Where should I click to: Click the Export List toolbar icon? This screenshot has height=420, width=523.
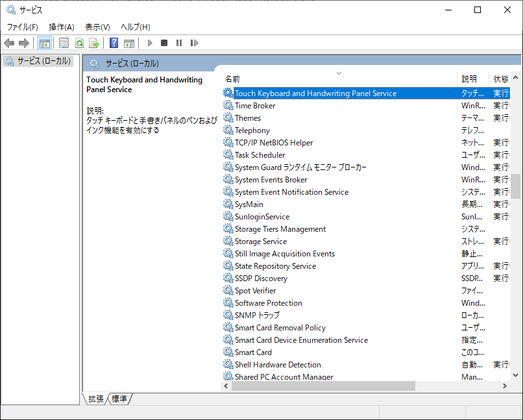(94, 43)
